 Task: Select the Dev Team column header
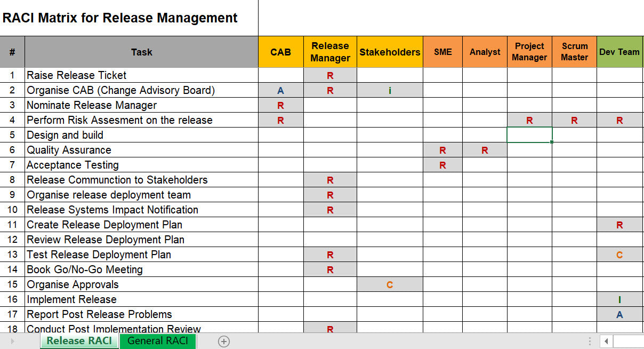(x=619, y=52)
